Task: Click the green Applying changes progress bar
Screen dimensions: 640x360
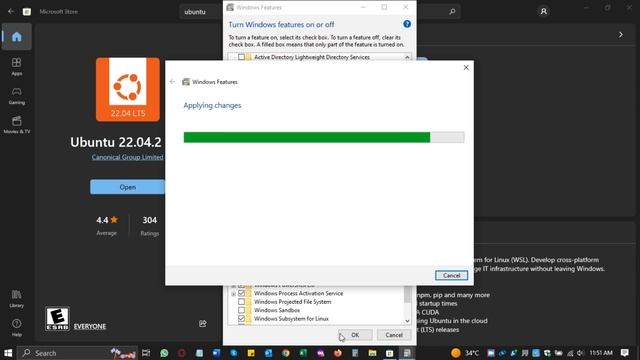Action: pyautogui.click(x=324, y=137)
